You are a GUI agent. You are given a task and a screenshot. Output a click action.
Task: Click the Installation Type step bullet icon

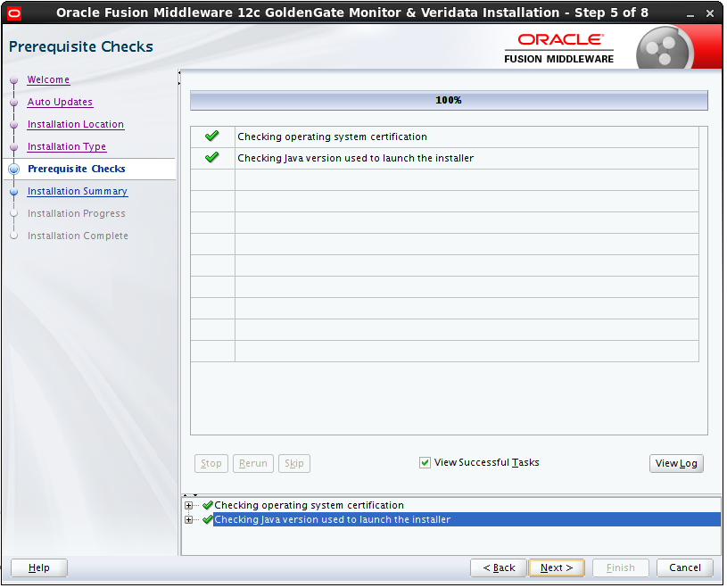tap(14, 147)
